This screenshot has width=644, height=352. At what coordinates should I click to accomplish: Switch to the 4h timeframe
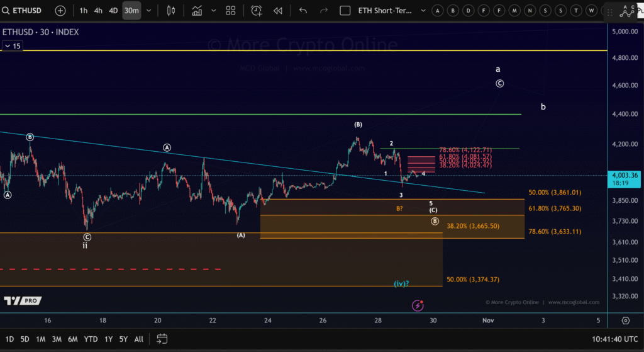point(98,11)
